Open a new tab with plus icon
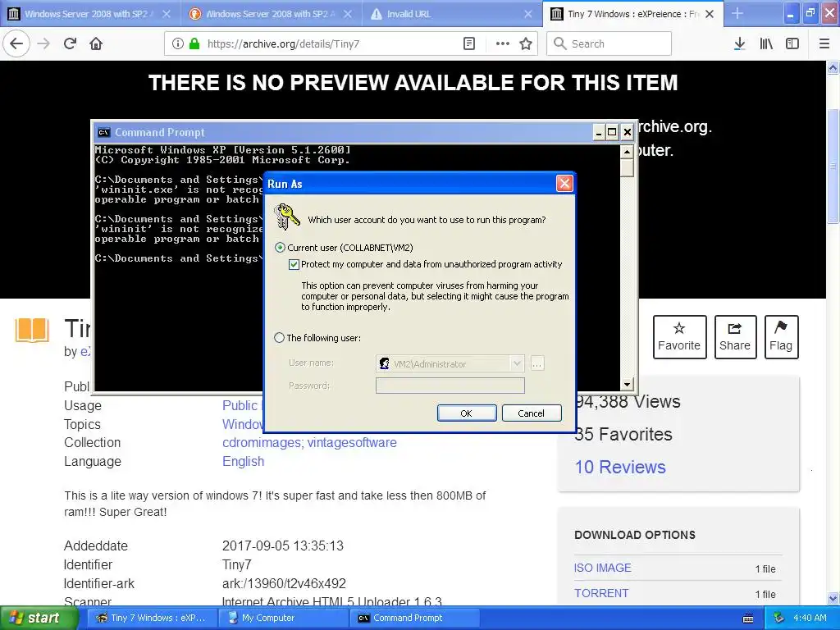This screenshot has height=630, width=840. tap(737, 13)
